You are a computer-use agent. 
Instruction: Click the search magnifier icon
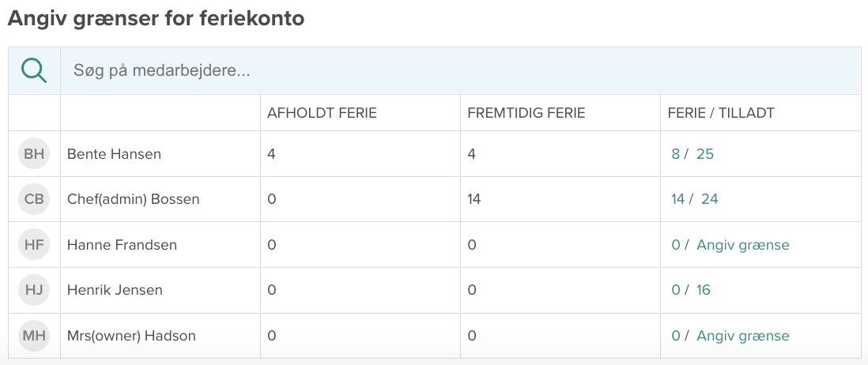pos(34,70)
